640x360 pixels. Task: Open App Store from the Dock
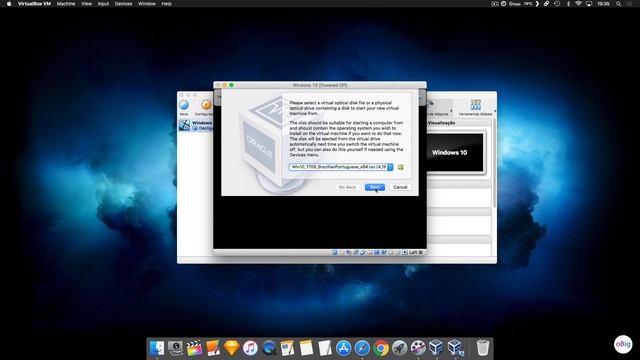[x=343, y=348]
